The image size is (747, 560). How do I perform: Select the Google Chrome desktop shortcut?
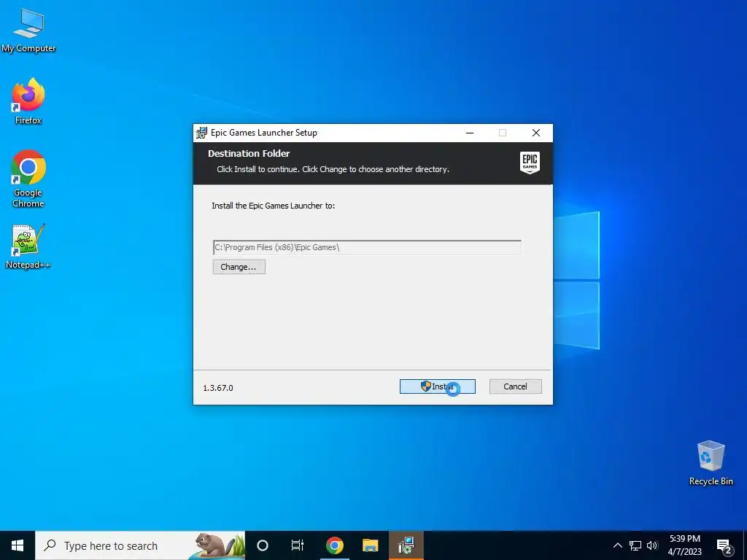tap(28, 179)
